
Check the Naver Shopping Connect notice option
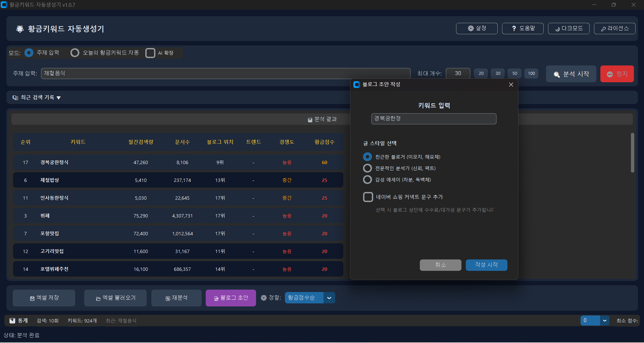tap(368, 197)
